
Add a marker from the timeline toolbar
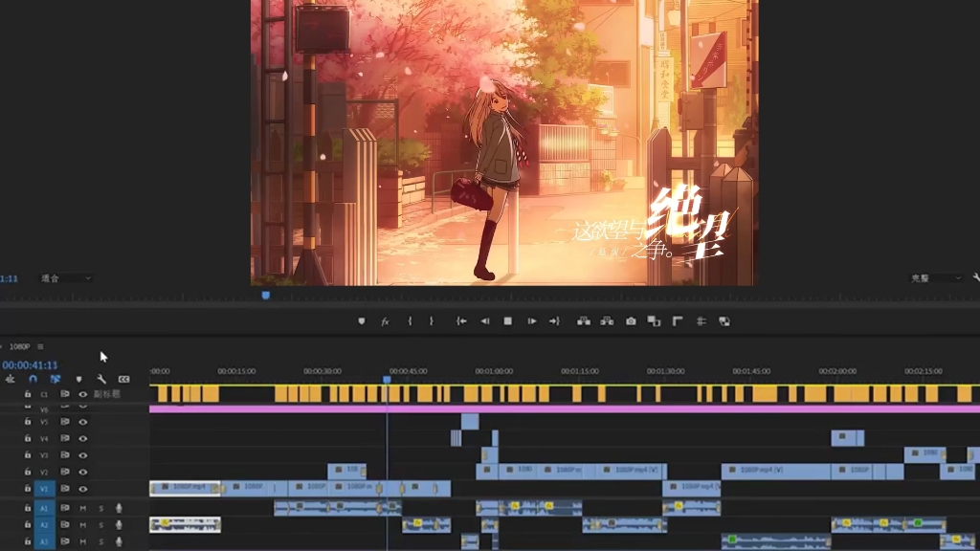[x=78, y=379]
